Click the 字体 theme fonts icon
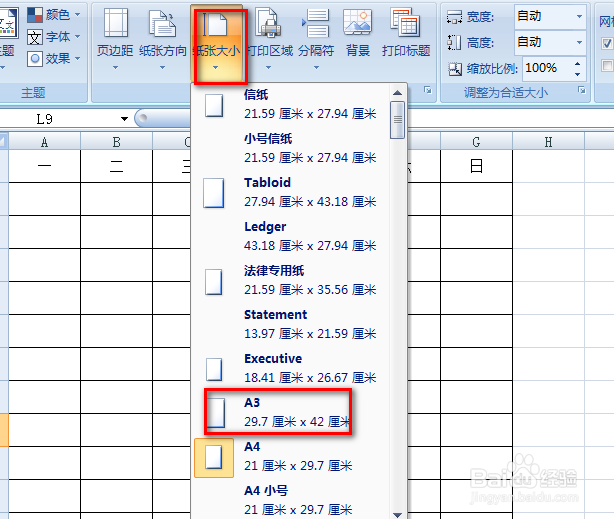Screen dimensions: 614x519 pyautogui.click(x=35, y=37)
